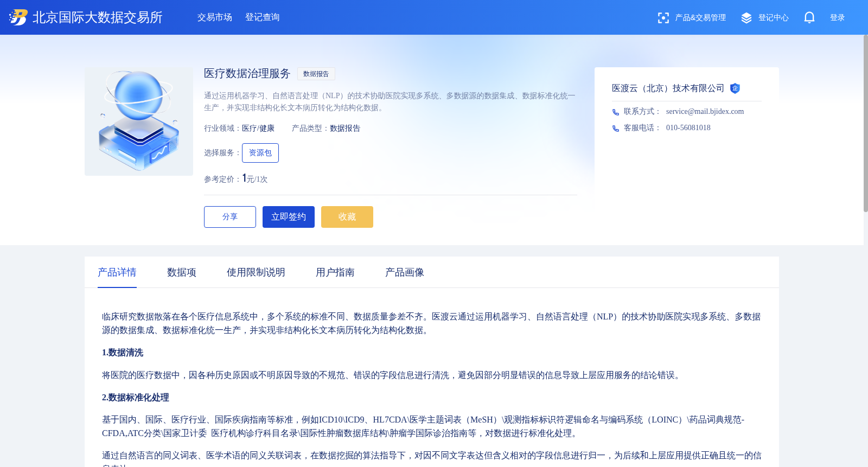Click the 分享 button

[x=230, y=217]
